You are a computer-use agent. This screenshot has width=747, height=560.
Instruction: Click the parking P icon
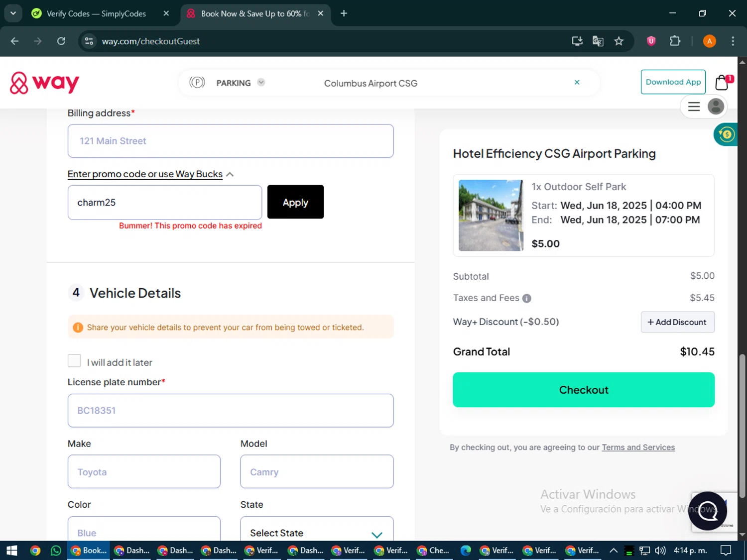197,83
